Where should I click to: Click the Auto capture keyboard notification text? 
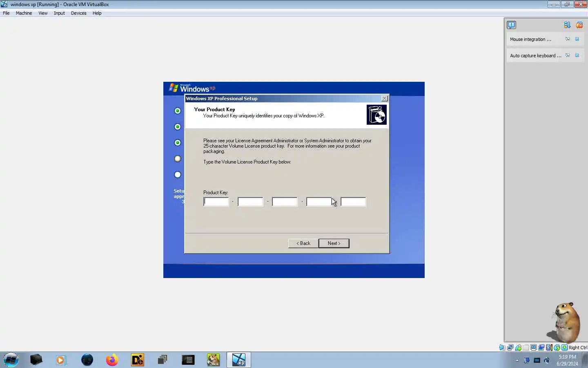[x=536, y=56]
